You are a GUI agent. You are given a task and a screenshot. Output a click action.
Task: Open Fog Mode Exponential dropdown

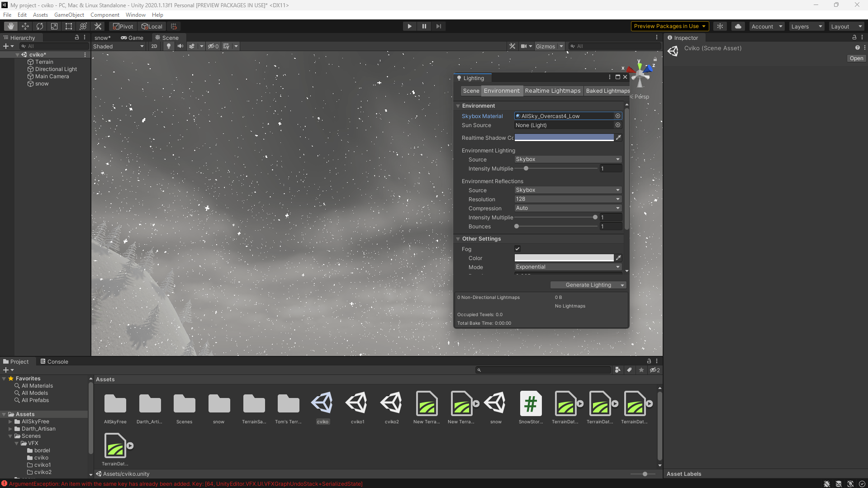pyautogui.click(x=568, y=267)
